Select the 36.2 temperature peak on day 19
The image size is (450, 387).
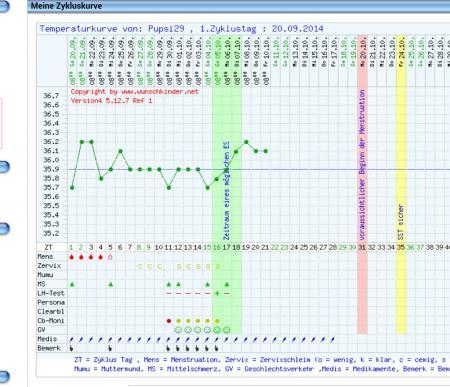[246, 142]
